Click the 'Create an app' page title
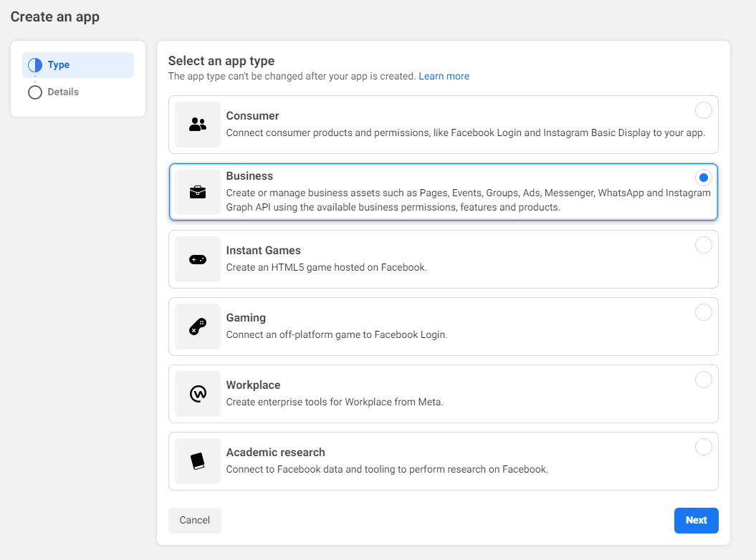The height and width of the screenshot is (560, 756). (x=55, y=17)
